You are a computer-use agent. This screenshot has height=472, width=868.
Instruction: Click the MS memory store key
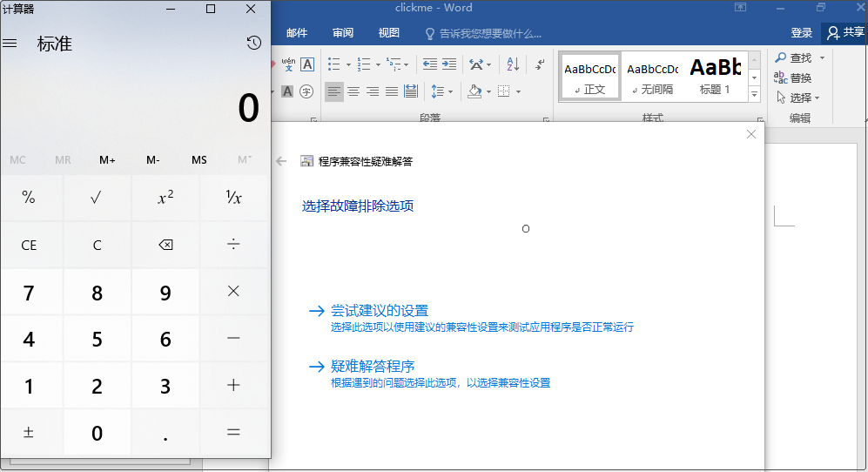click(x=199, y=160)
